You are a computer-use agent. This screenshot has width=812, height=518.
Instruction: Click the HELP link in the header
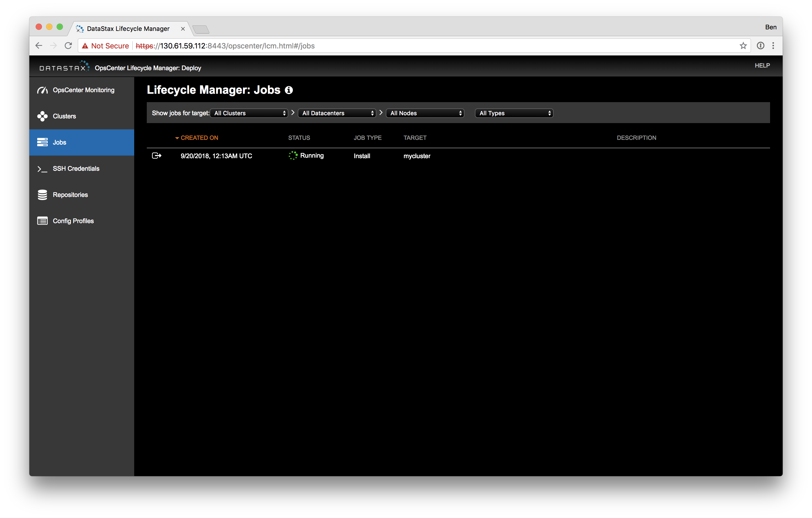click(762, 65)
